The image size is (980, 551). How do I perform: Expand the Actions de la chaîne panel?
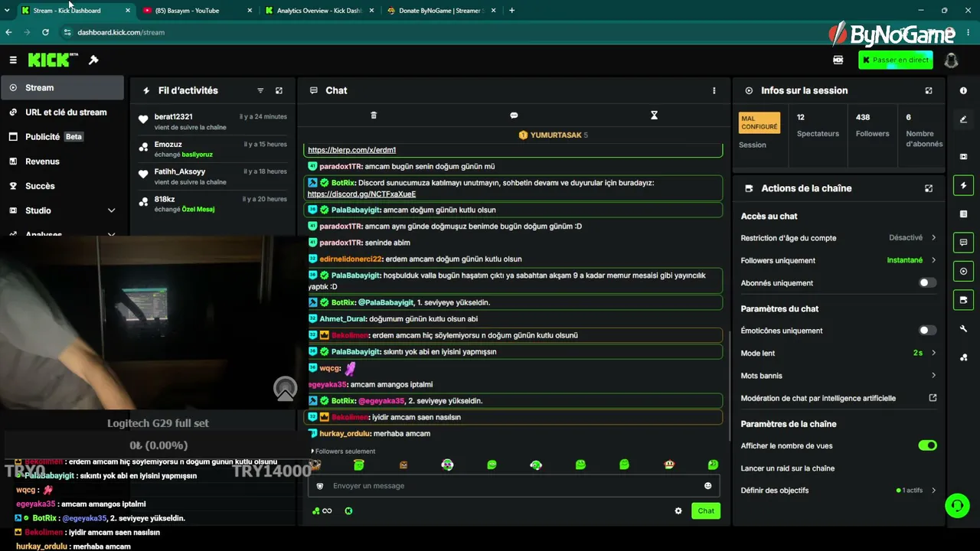point(929,188)
